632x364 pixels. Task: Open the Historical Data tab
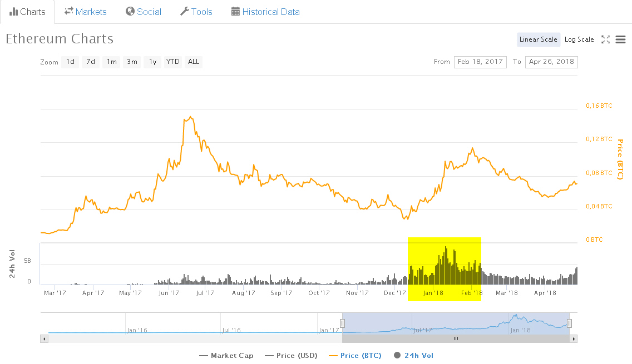pos(265,12)
